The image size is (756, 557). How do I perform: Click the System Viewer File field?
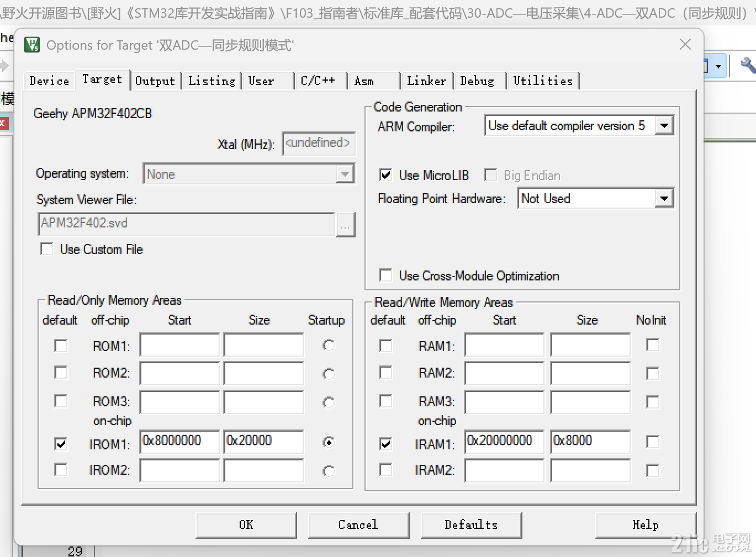(x=187, y=224)
